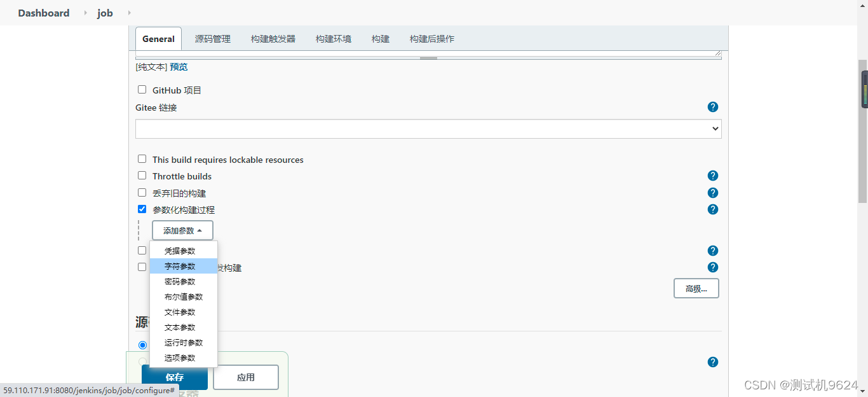
Task: Enable Throttle builds checkbox
Action: (142, 176)
